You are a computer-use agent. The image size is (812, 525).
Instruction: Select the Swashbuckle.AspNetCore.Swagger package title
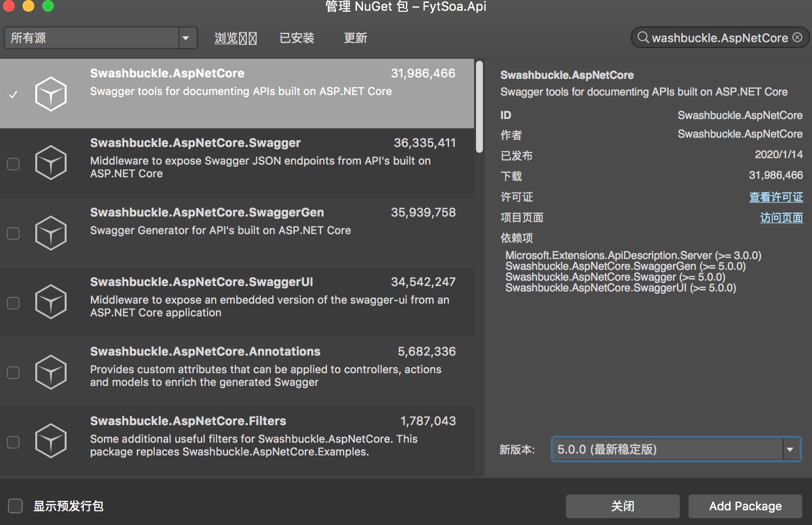195,143
